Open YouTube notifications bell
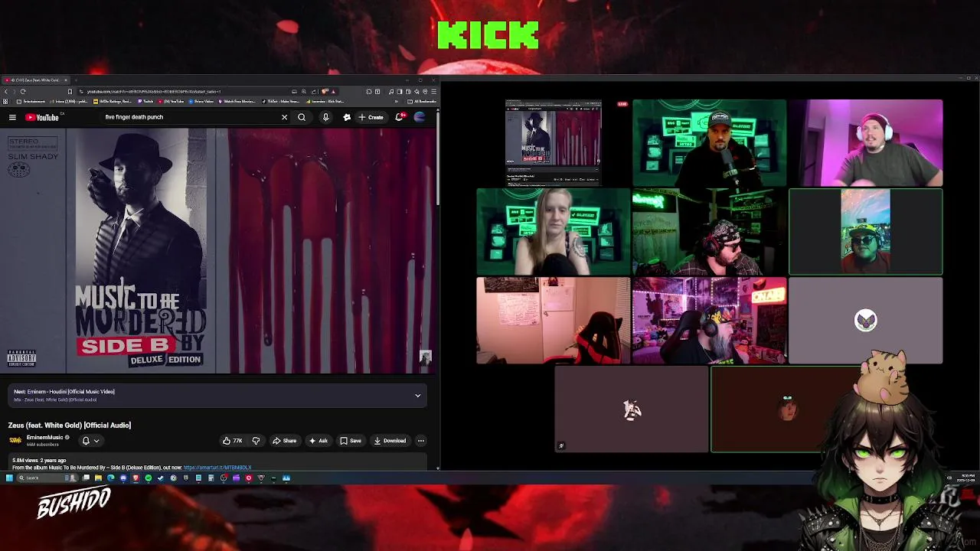This screenshot has height=551, width=980. [x=399, y=117]
